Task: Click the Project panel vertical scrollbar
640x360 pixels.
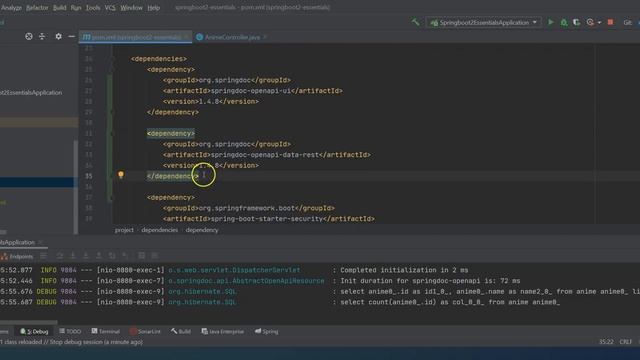Action: pyautogui.click(x=76, y=186)
